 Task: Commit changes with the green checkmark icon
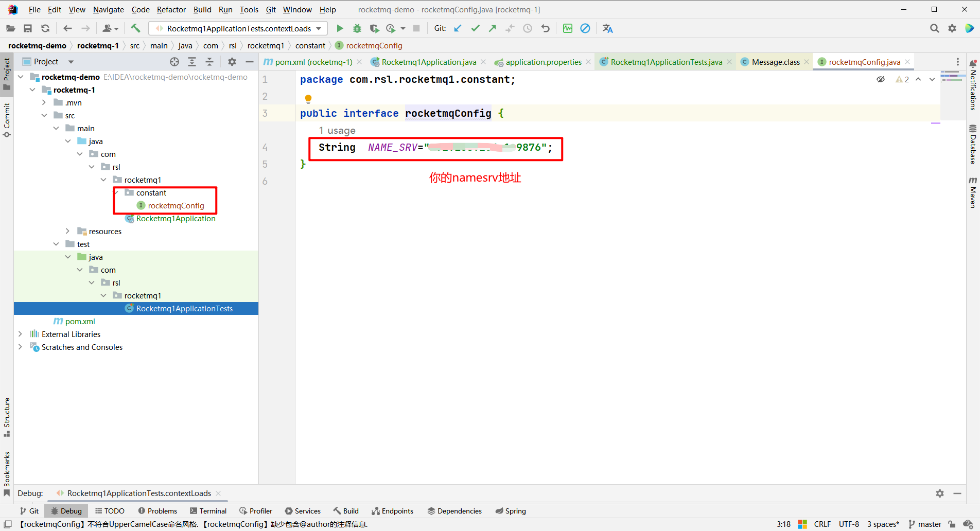click(475, 28)
